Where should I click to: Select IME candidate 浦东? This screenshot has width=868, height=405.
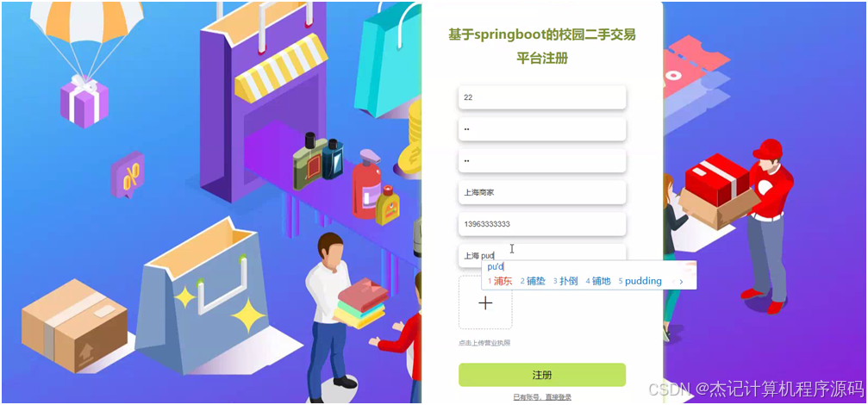pyautogui.click(x=500, y=281)
